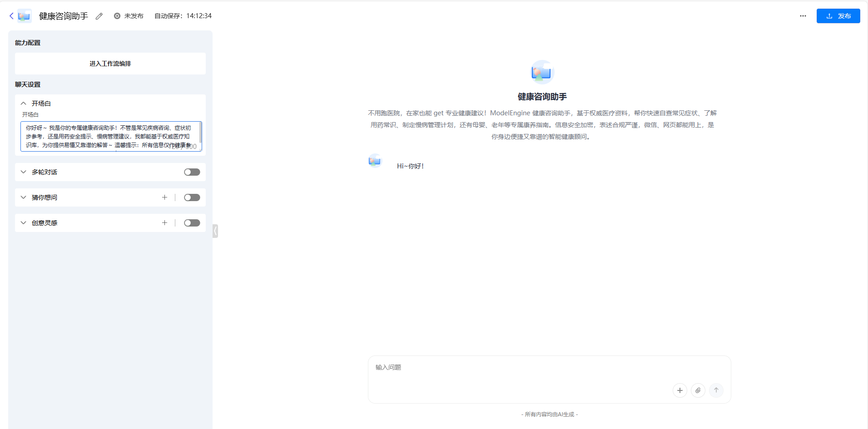Open 进入工作流编排 workflow editor
The image size is (868, 429).
[109, 64]
